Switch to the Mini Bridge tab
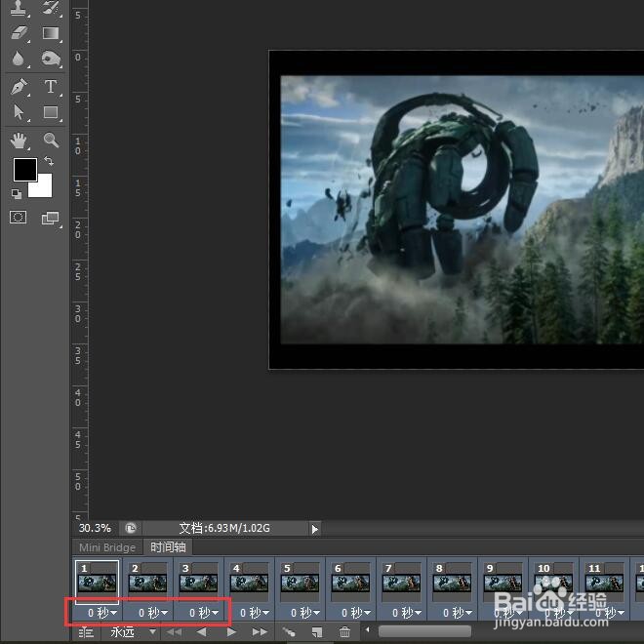Screen dimensions: 644x644 [107, 547]
